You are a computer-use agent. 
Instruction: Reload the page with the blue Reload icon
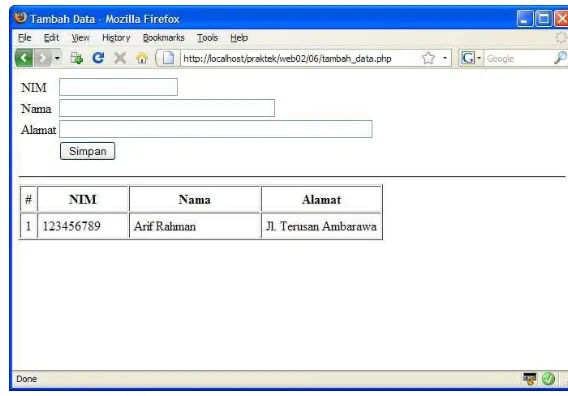[98, 58]
